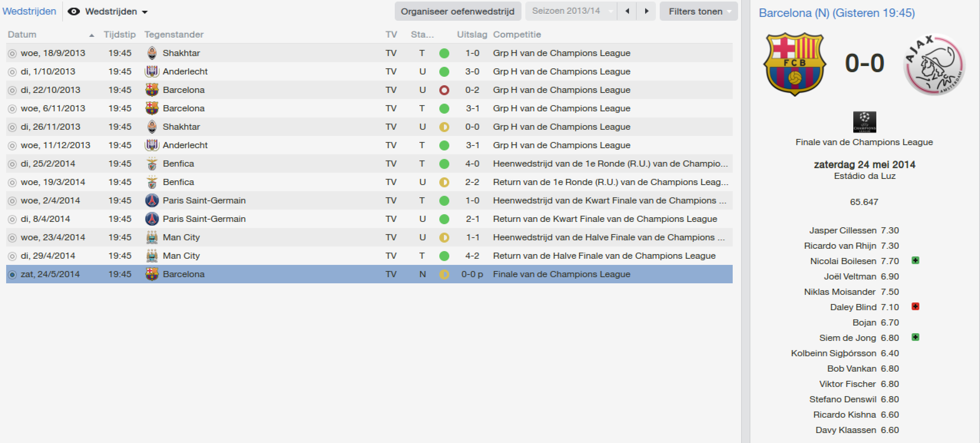Open the Barcelona (N) match title link

(837, 13)
